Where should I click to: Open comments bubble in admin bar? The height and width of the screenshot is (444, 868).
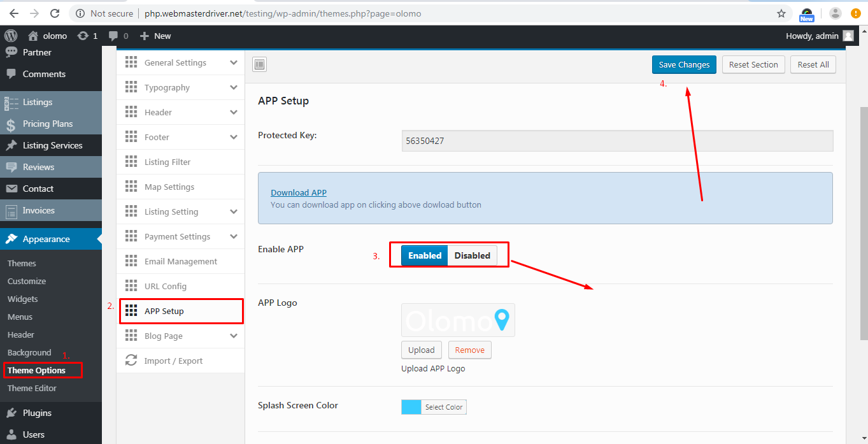coord(113,36)
